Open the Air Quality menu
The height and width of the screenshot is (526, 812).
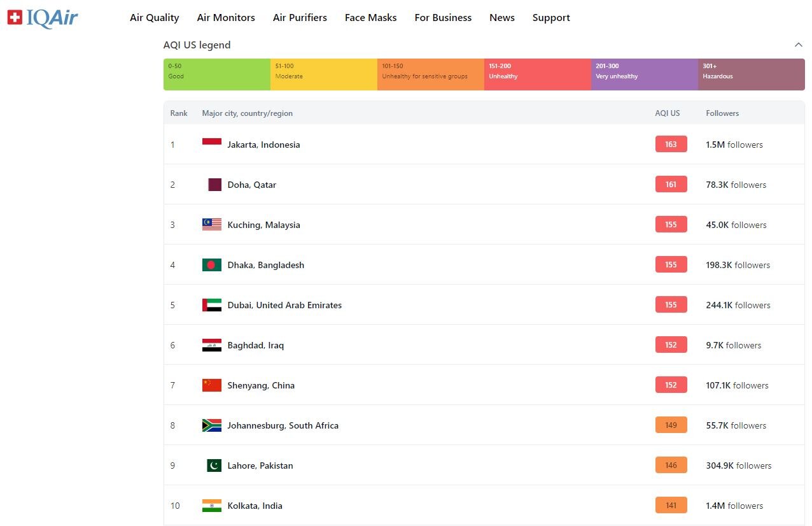click(154, 18)
